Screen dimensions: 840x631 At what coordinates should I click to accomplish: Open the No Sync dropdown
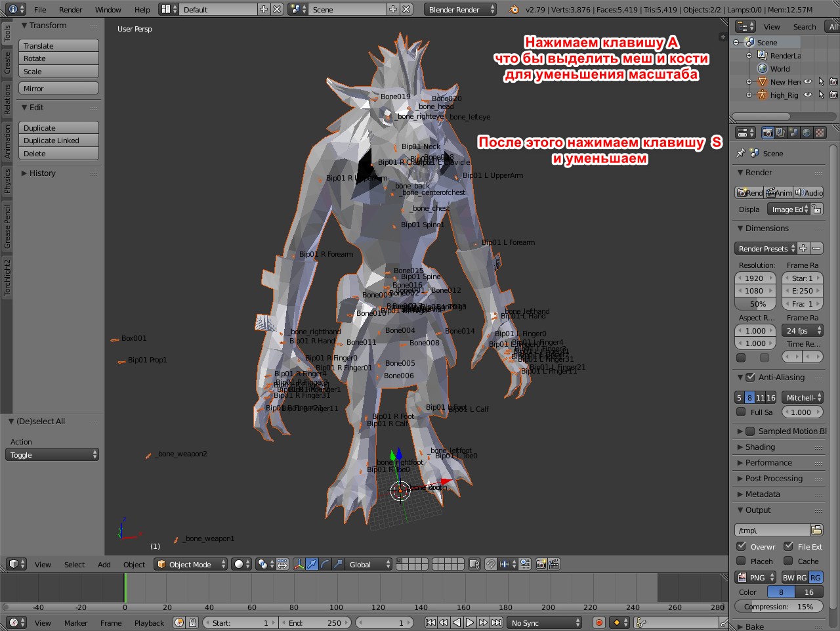pyautogui.click(x=545, y=622)
